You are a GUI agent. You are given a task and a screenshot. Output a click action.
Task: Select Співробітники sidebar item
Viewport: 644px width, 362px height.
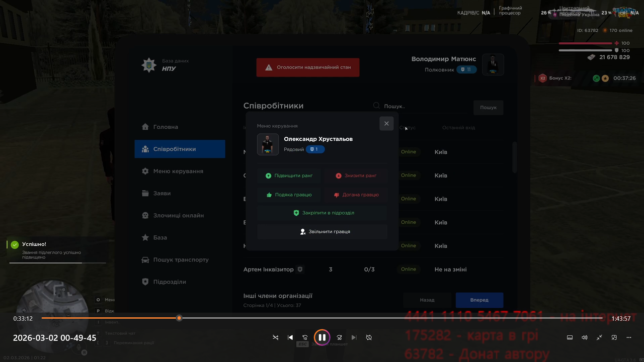click(180, 149)
